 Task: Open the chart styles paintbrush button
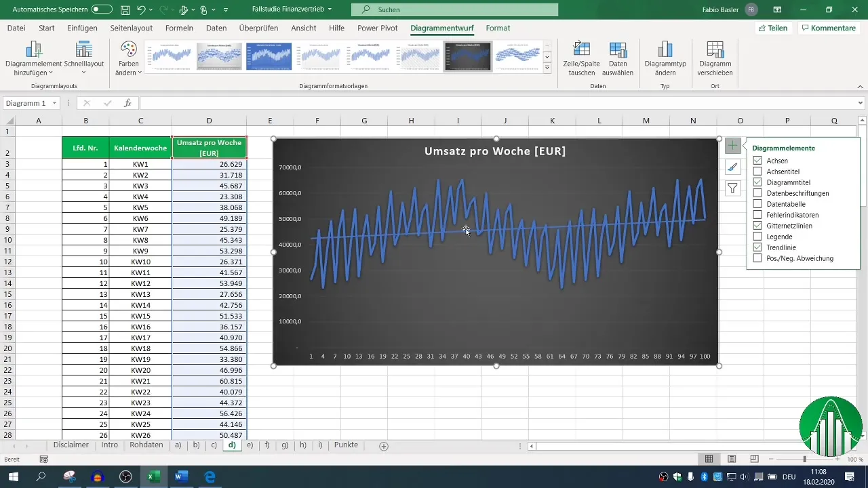[732, 167]
